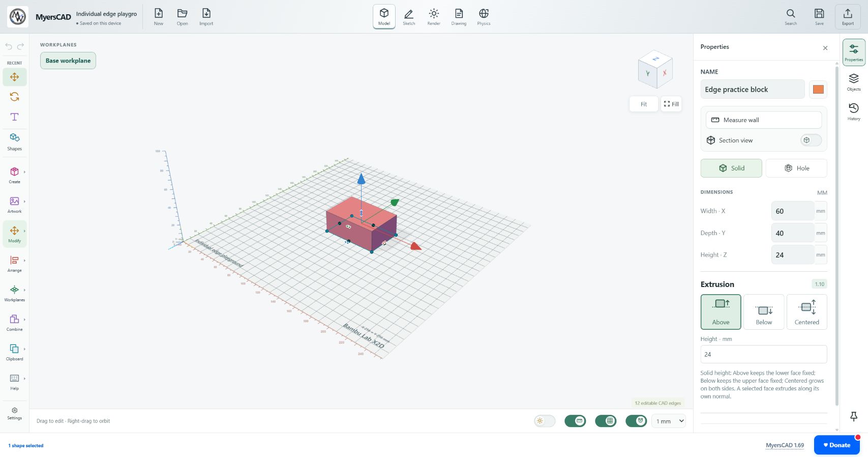Screen dimensions: 868x457
Task: Open the Objects panel
Action: pyautogui.click(x=854, y=81)
